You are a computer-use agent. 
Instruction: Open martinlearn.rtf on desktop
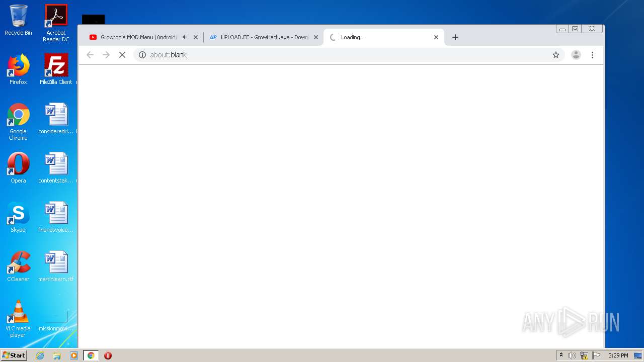(56, 266)
